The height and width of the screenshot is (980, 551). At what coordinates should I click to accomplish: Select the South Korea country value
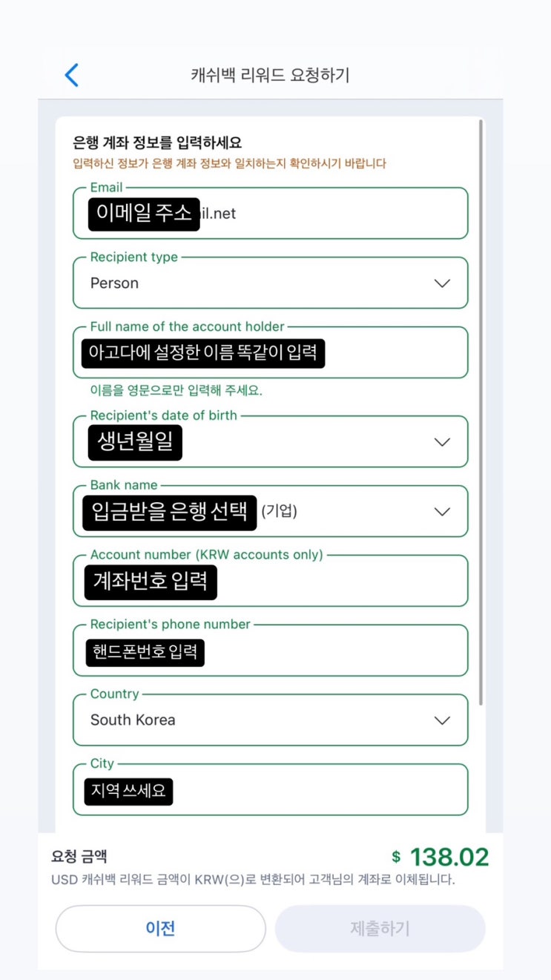coord(133,720)
